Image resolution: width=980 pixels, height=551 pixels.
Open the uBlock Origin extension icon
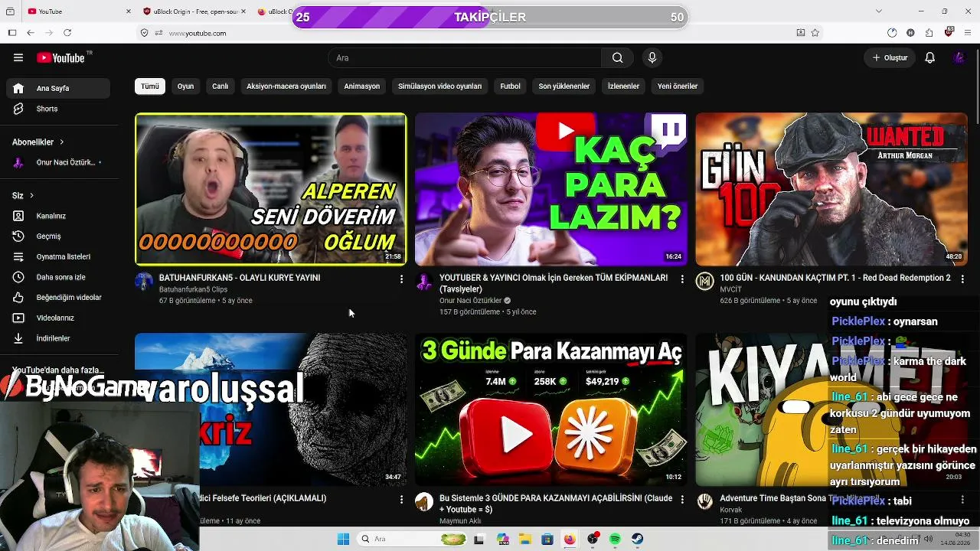click(x=949, y=32)
